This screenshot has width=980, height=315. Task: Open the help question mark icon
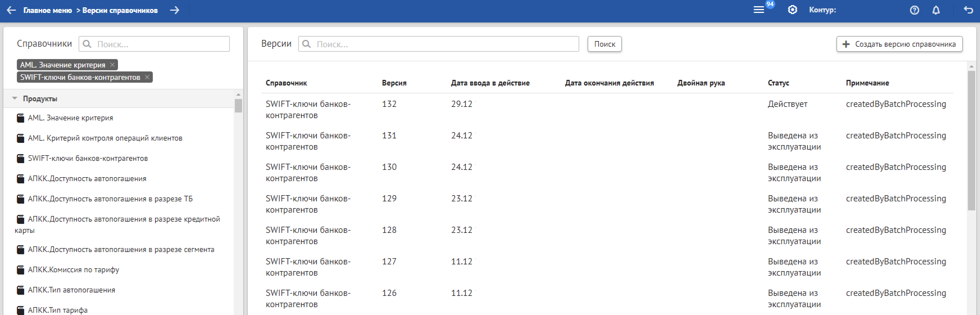(914, 10)
